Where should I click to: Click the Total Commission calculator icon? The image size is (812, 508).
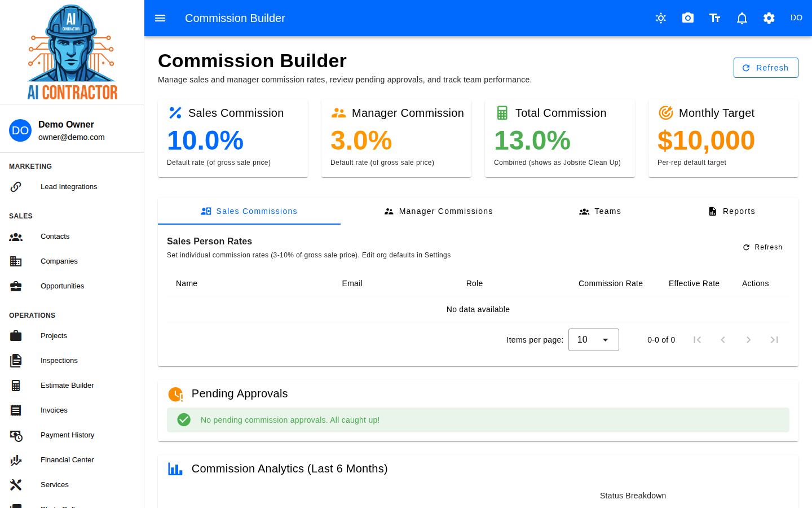502,113
